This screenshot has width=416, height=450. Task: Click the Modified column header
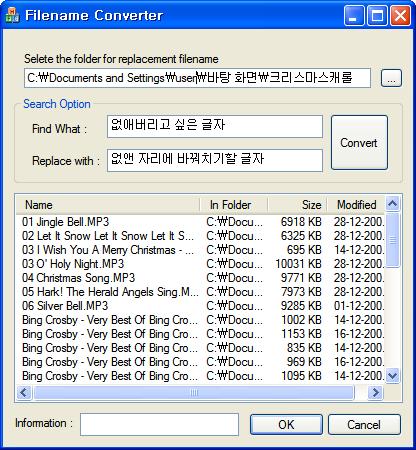tap(356, 205)
